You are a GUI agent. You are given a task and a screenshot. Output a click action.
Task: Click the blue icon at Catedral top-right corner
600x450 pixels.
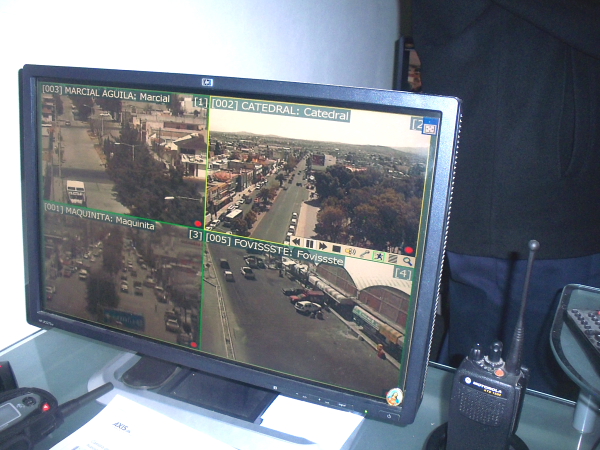429,127
